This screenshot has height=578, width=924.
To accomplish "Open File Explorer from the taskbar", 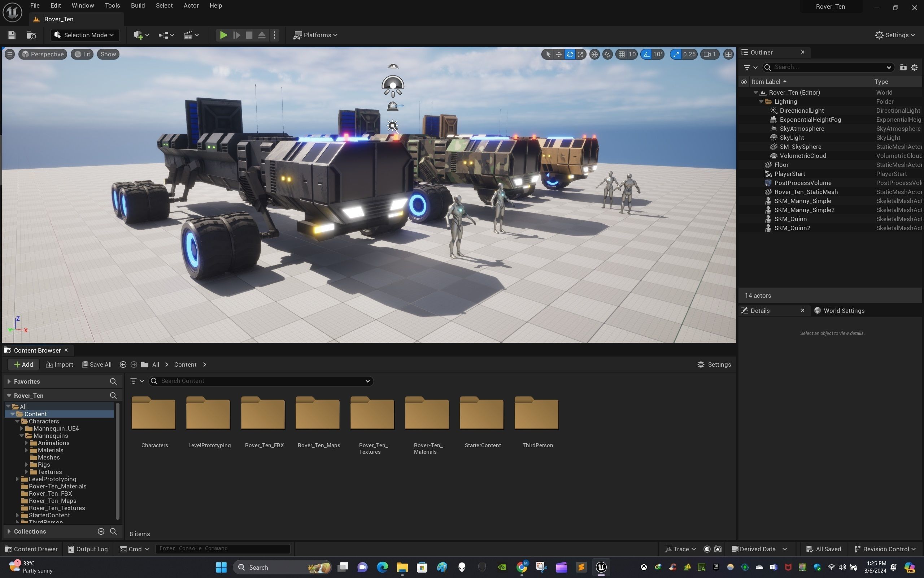I will (x=402, y=567).
